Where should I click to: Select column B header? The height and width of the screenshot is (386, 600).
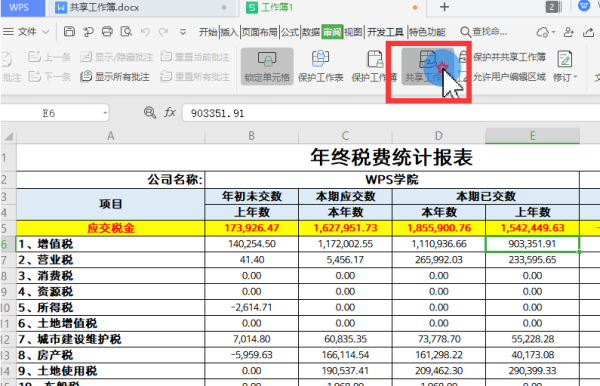[x=251, y=136]
